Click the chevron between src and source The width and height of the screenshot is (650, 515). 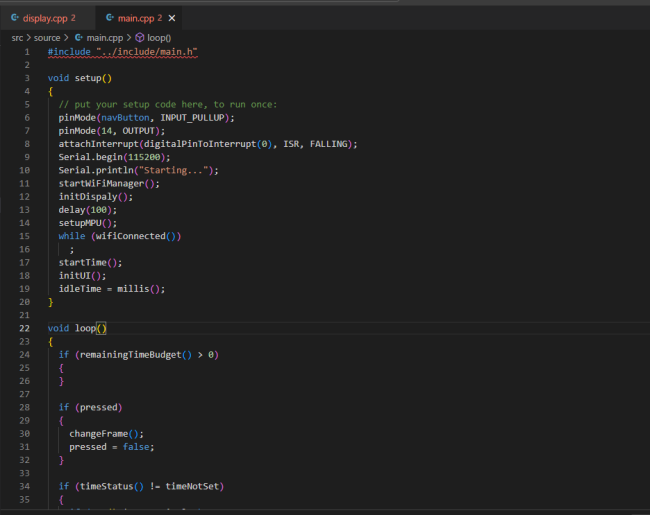tap(29, 37)
